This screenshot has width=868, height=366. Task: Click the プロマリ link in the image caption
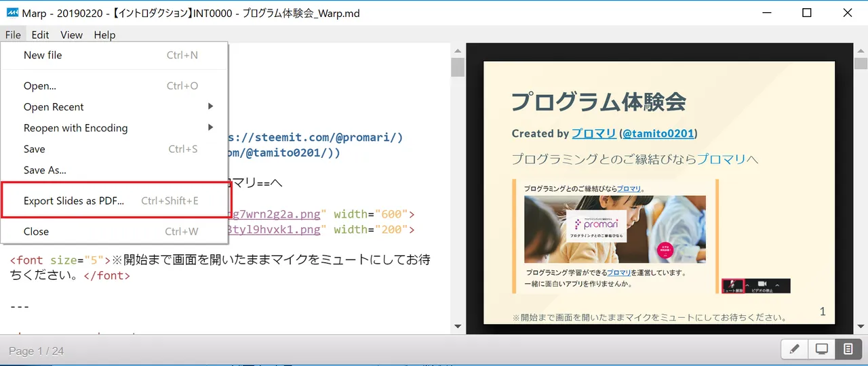click(x=629, y=188)
